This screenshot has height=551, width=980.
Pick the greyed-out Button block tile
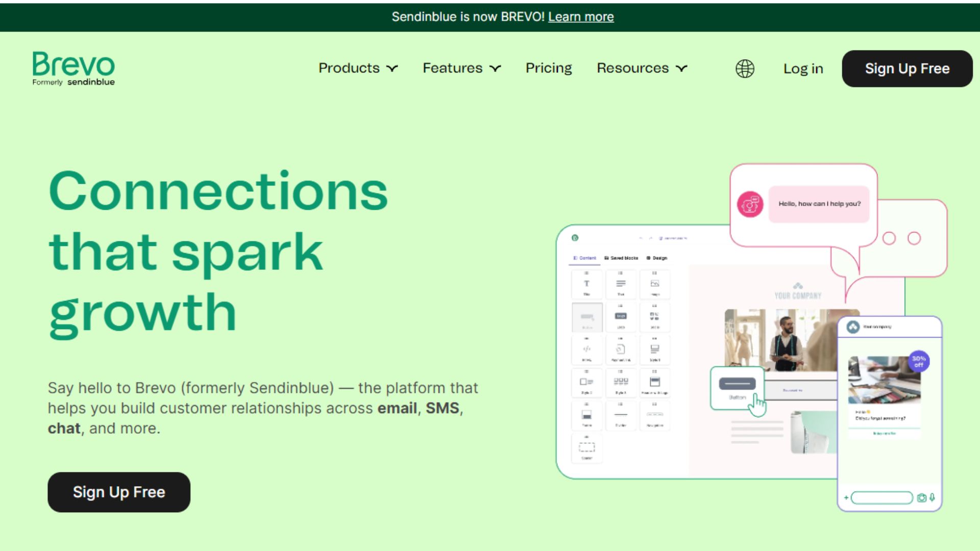[x=587, y=317]
